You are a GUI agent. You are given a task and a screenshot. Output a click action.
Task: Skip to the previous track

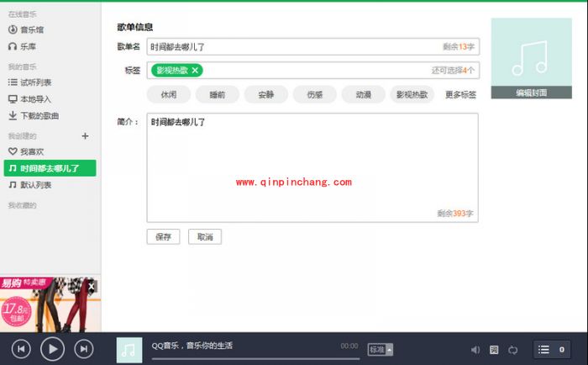tap(21, 349)
